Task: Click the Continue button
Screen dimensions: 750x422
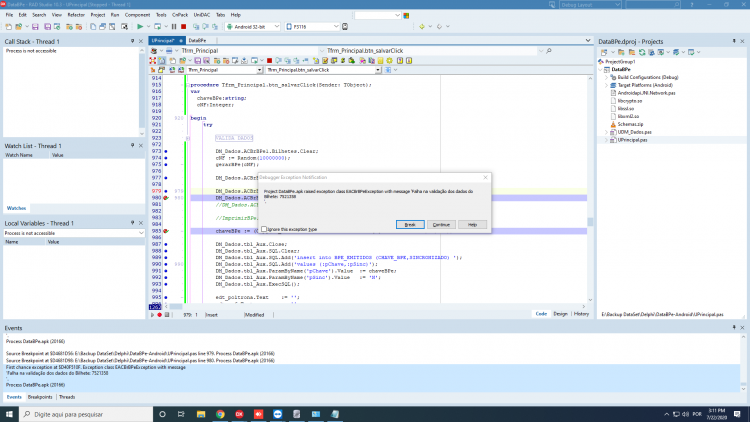Action: (441, 224)
